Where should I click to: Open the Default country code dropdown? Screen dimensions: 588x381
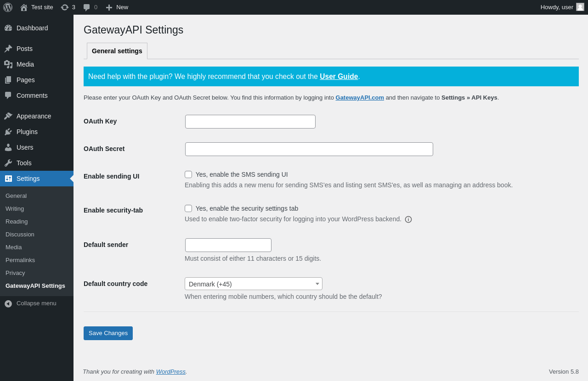(x=254, y=284)
